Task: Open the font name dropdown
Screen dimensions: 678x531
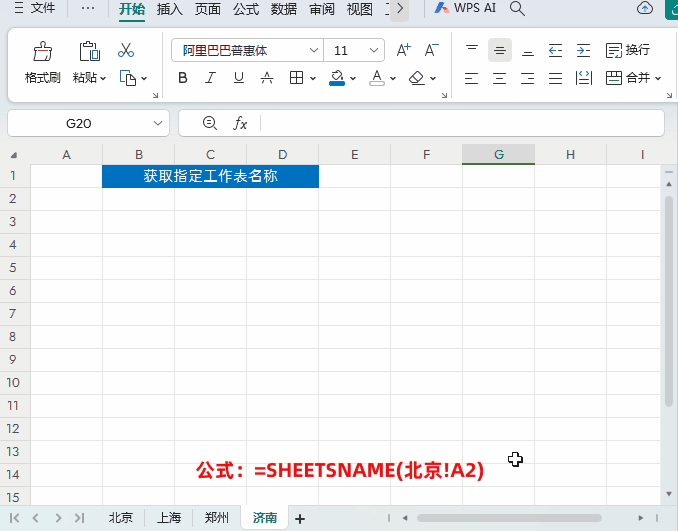Action: tap(314, 50)
